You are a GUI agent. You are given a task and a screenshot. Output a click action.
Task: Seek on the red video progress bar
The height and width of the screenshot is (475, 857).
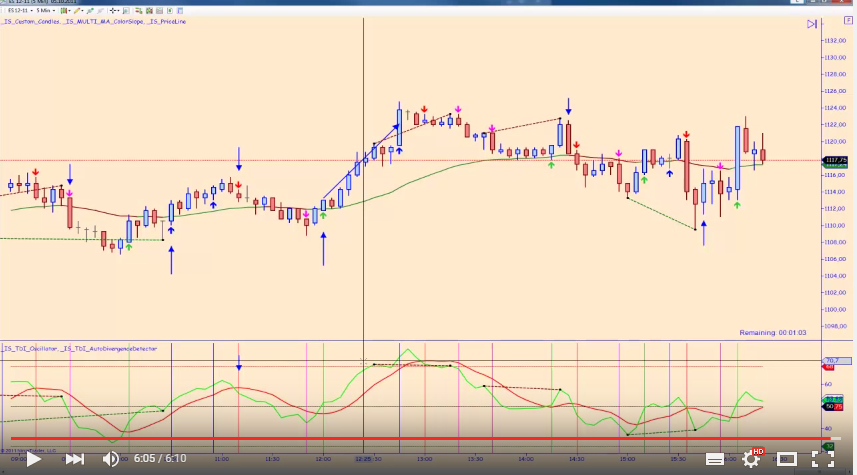pos(421,438)
